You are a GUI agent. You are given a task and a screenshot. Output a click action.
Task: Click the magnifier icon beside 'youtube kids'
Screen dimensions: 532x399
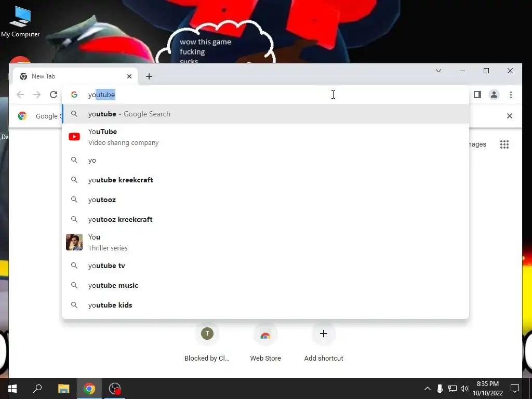point(74,304)
